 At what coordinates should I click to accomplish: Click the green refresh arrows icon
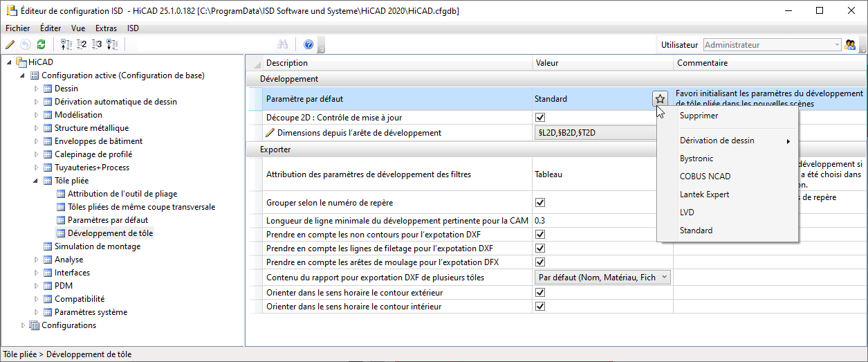pos(41,44)
